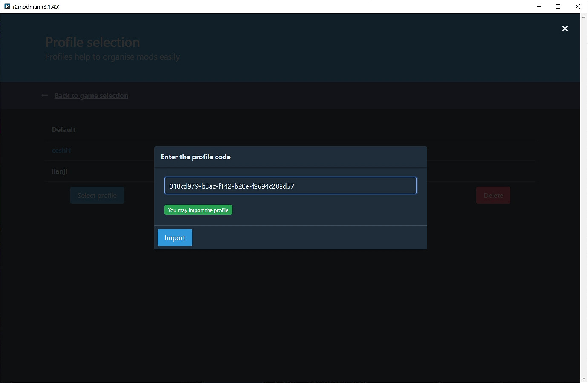Click the back arrow icon
The width and height of the screenshot is (588, 383).
[45, 96]
